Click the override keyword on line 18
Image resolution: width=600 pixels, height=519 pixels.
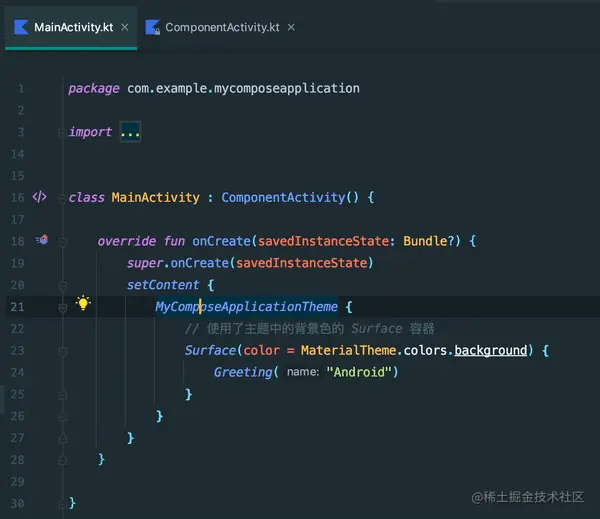click(127, 241)
